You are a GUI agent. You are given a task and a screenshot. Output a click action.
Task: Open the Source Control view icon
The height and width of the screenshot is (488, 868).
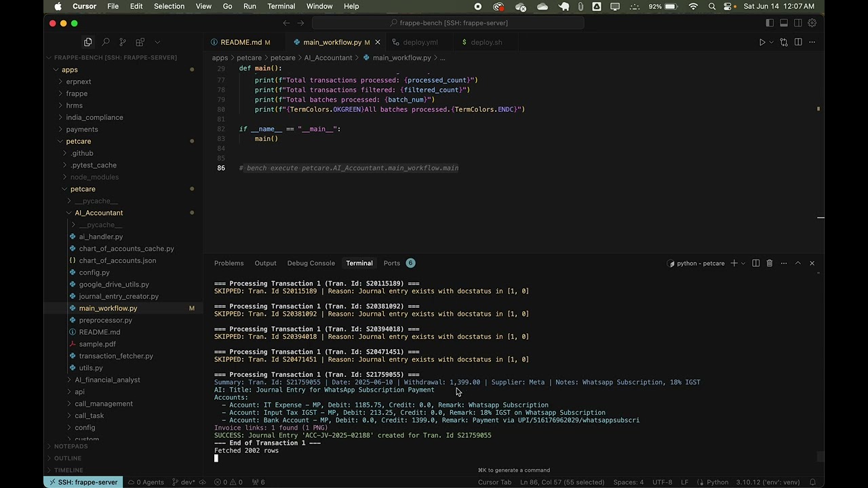pyautogui.click(x=123, y=42)
